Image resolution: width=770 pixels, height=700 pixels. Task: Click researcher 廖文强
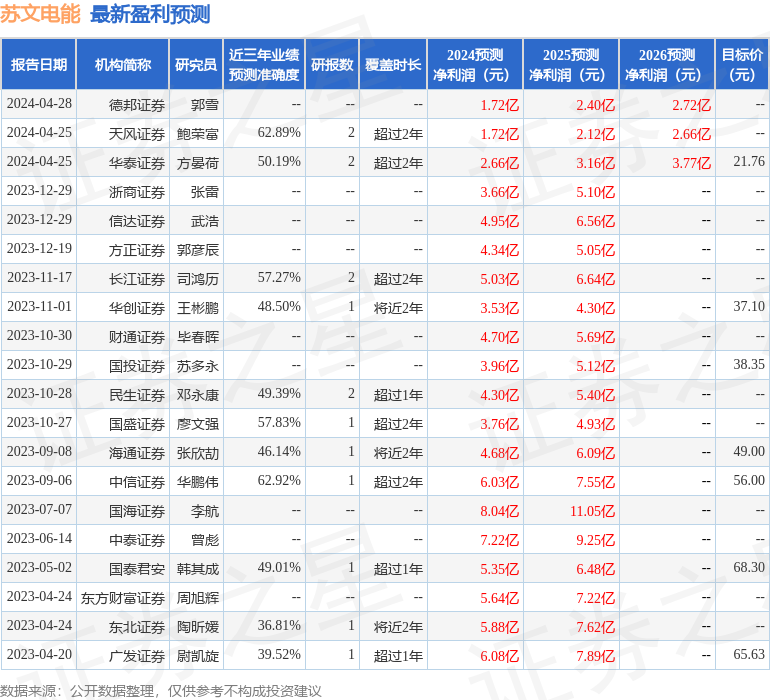click(x=197, y=423)
